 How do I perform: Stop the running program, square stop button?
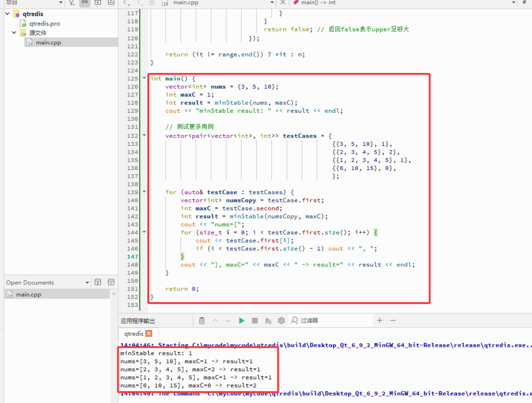(255, 321)
